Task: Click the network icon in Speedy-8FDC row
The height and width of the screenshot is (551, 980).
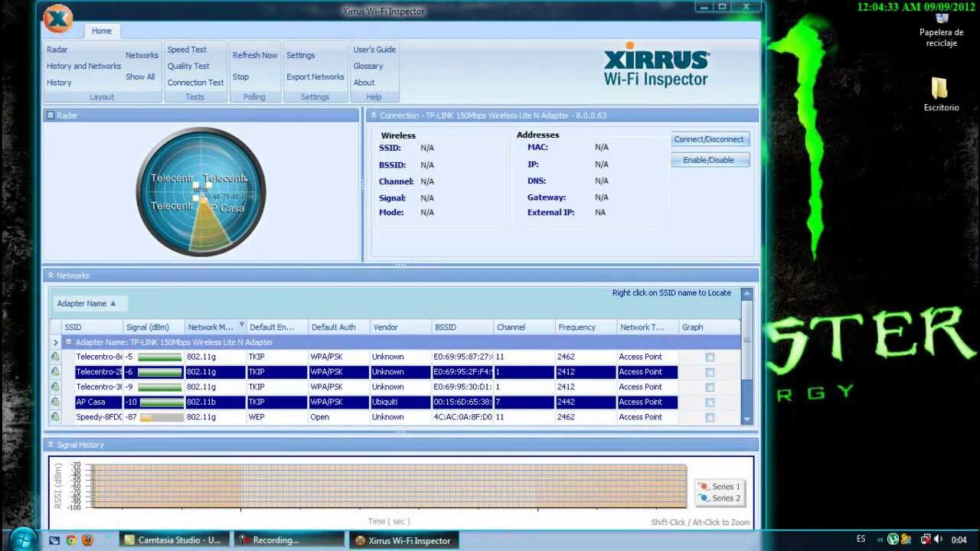Action: [55, 417]
